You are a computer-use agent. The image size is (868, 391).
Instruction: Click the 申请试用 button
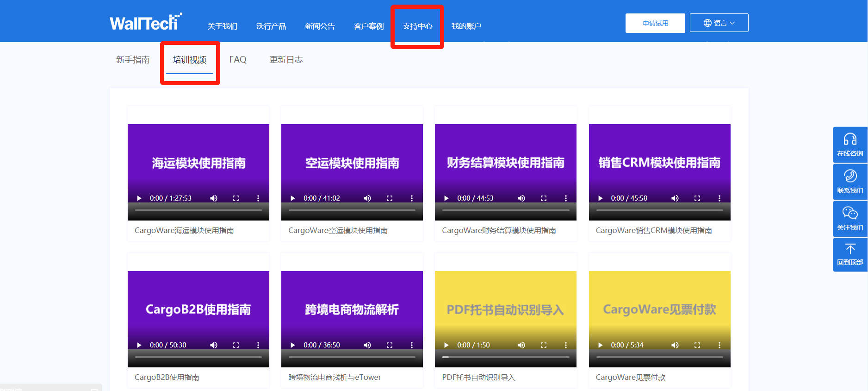655,23
